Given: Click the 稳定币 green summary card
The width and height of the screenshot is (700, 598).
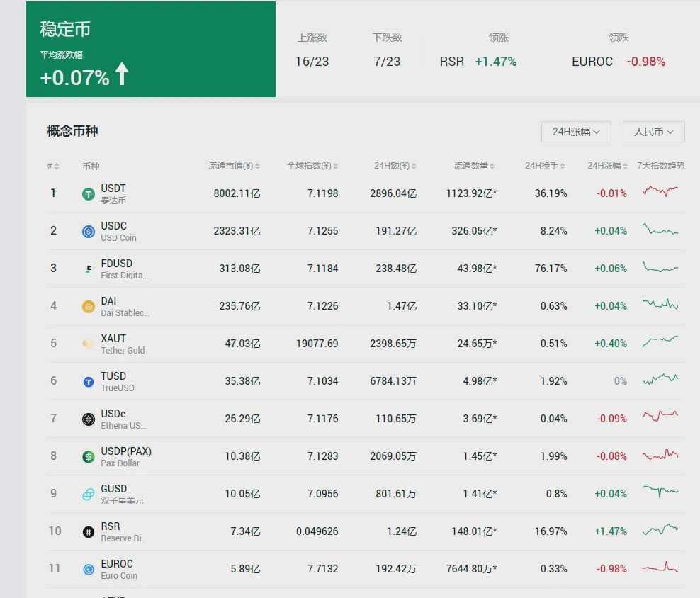Looking at the screenshot, I should pos(151,49).
